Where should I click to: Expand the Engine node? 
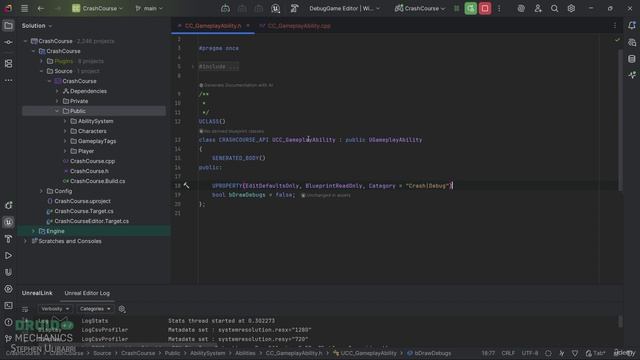(x=33, y=231)
